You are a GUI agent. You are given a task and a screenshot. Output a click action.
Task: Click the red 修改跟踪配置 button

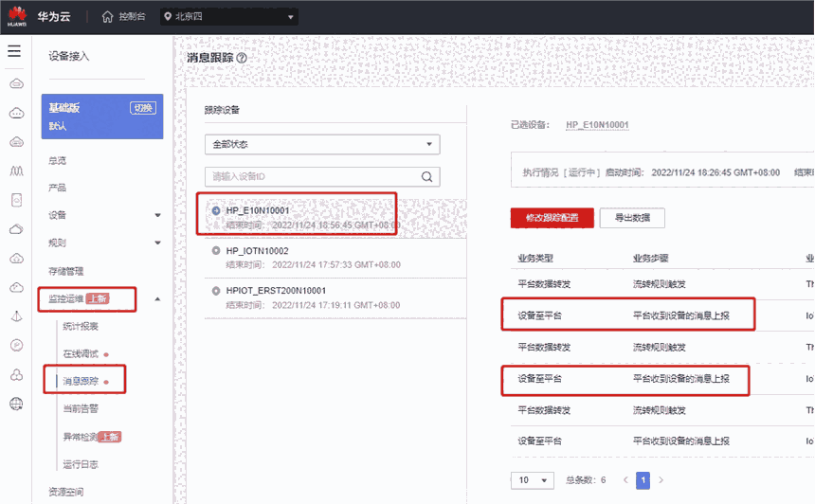click(552, 218)
